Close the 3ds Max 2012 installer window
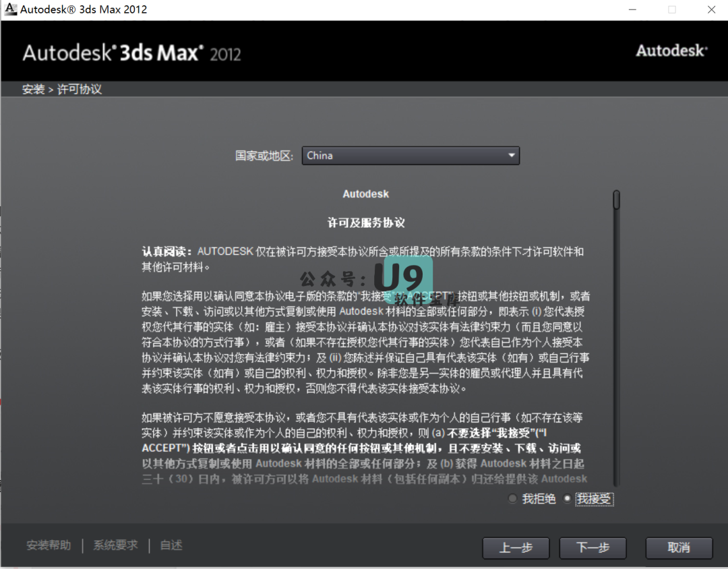This screenshot has height=569, width=728. pyautogui.click(x=711, y=9)
